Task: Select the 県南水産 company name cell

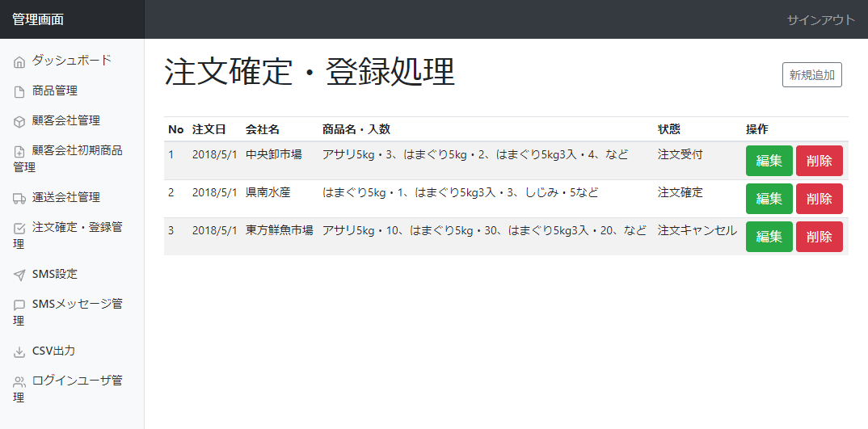Action: tap(268, 192)
